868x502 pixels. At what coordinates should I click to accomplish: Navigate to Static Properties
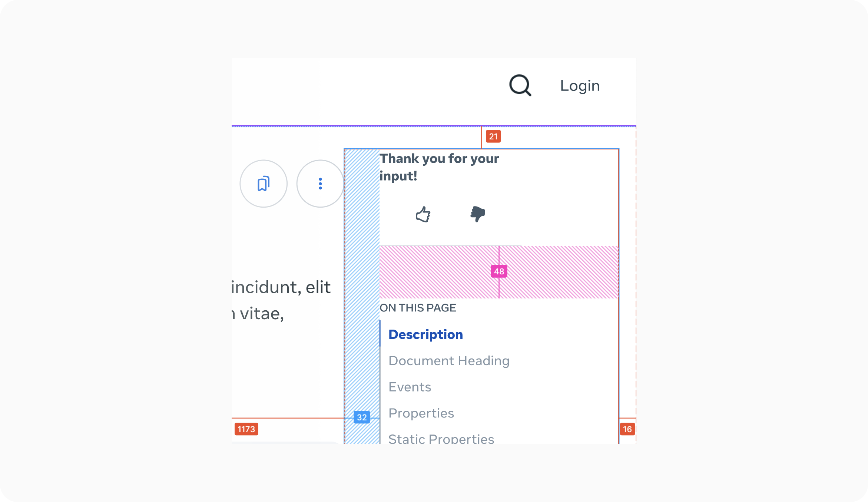click(441, 439)
